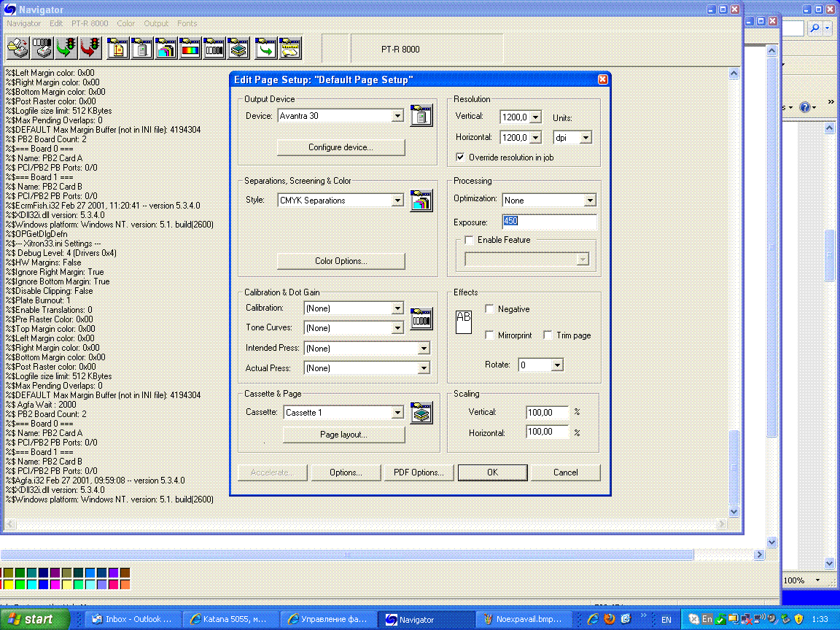Check the Trim page checkbox

[x=548, y=335]
